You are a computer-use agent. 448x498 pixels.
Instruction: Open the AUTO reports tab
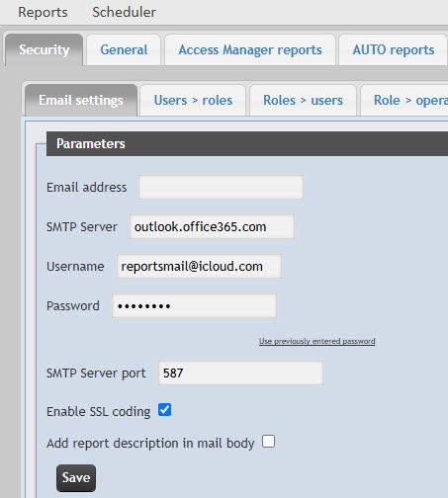point(393,49)
